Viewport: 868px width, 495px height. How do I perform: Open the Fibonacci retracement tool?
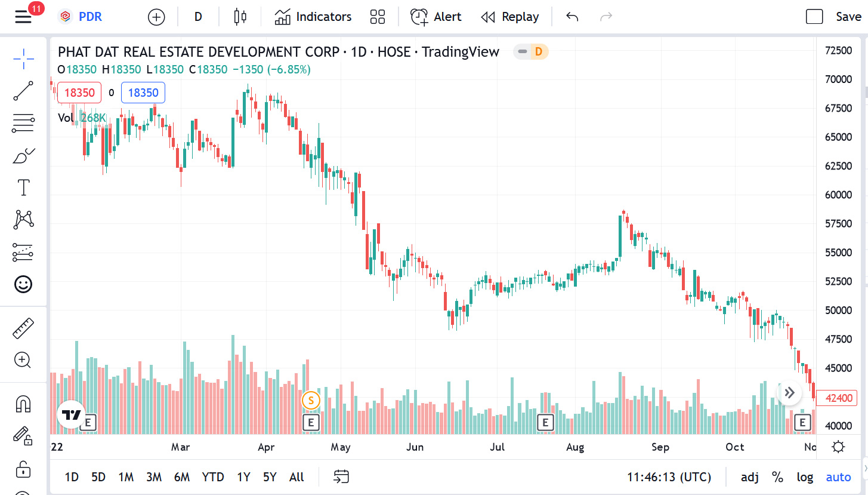pos(23,123)
